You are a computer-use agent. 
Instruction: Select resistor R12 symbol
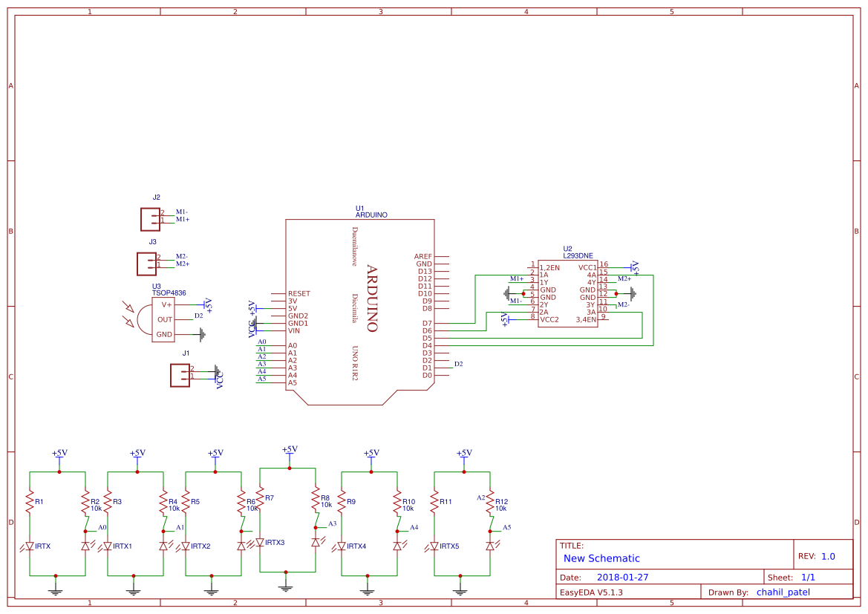[490, 503]
